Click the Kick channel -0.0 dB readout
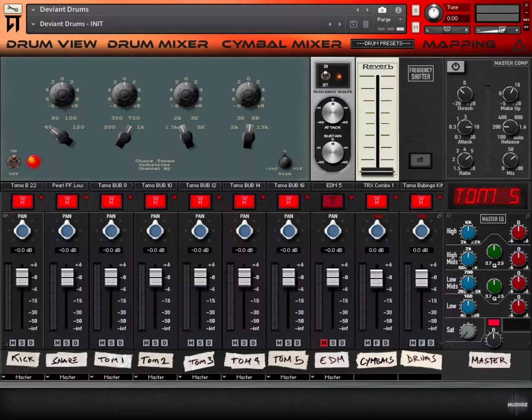 (23, 250)
